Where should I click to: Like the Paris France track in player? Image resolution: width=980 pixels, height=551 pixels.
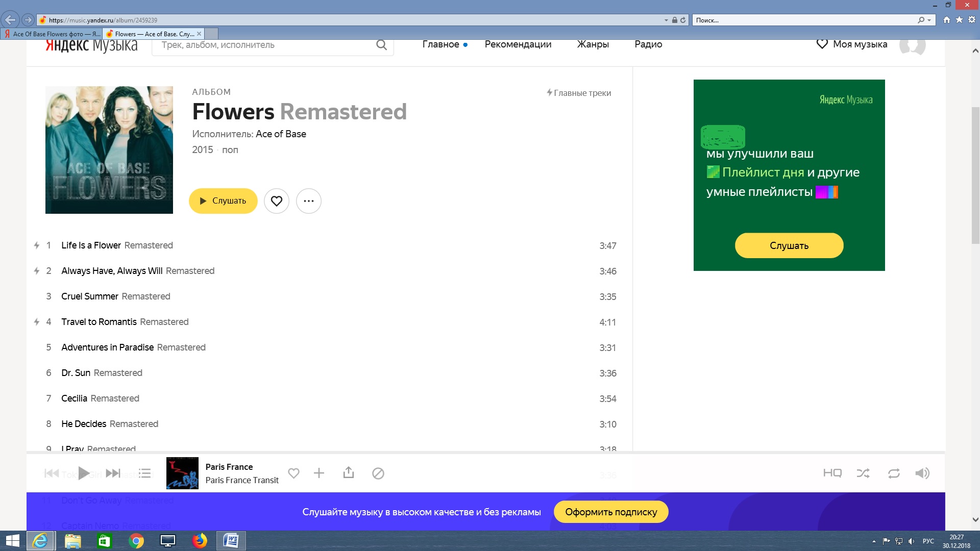(293, 473)
